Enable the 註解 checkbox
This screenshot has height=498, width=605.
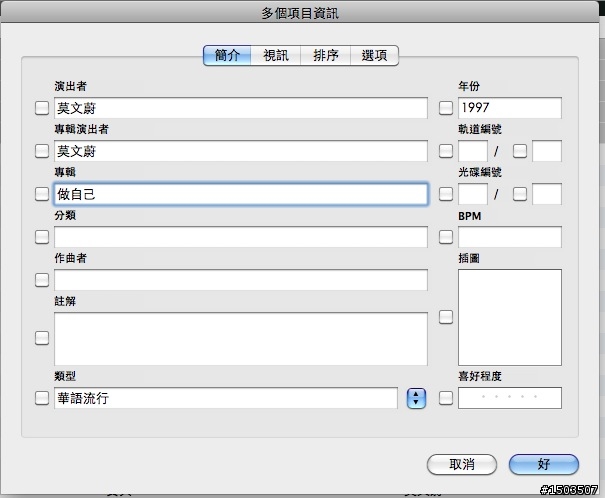(x=42, y=338)
